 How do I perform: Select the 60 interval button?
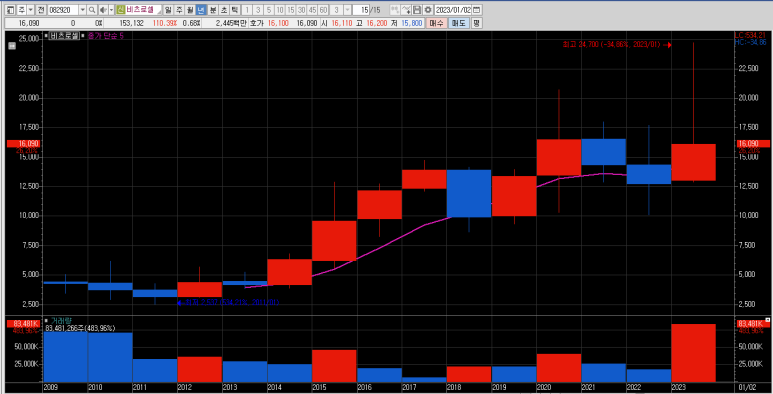(323, 10)
